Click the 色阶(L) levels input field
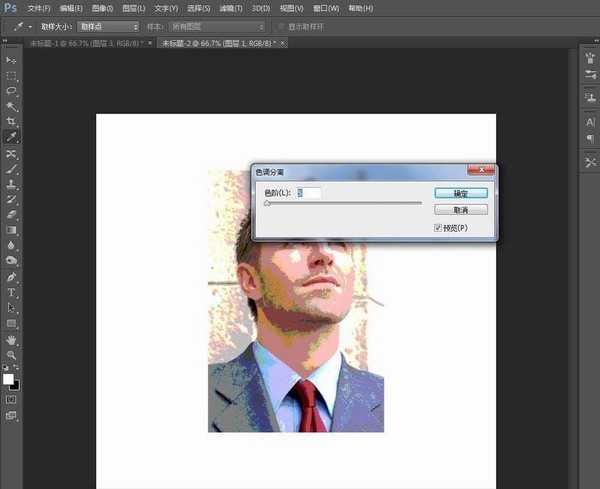 (308, 192)
